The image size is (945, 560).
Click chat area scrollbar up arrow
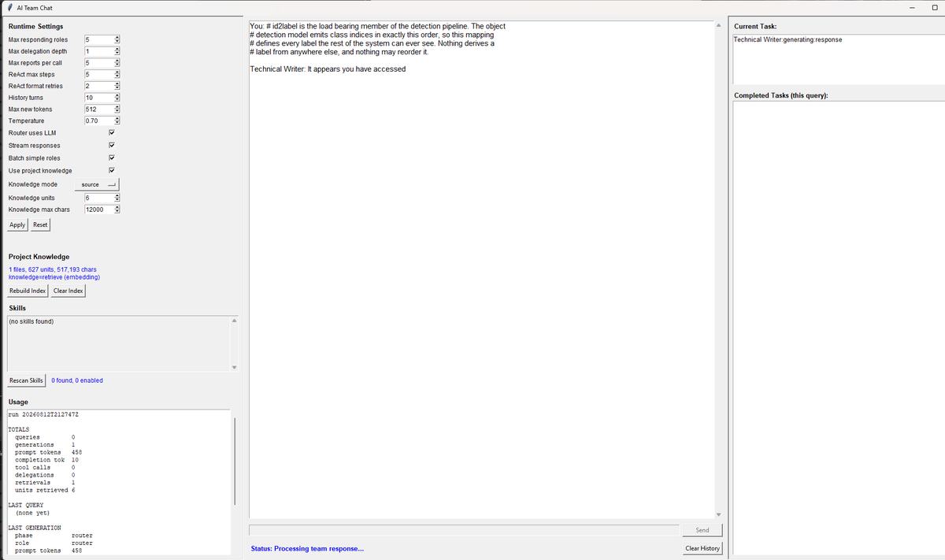tap(717, 25)
